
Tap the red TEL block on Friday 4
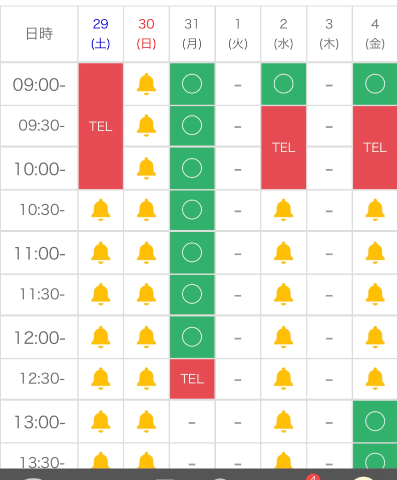pos(375,147)
